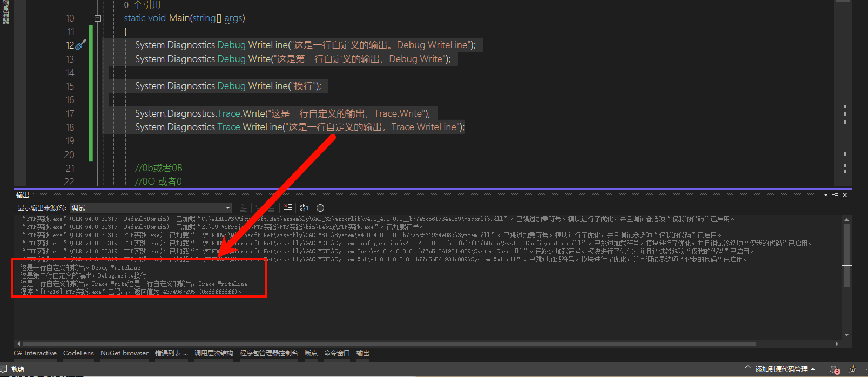Click the 就绪 status text
The image size is (868, 377).
[x=18, y=369]
